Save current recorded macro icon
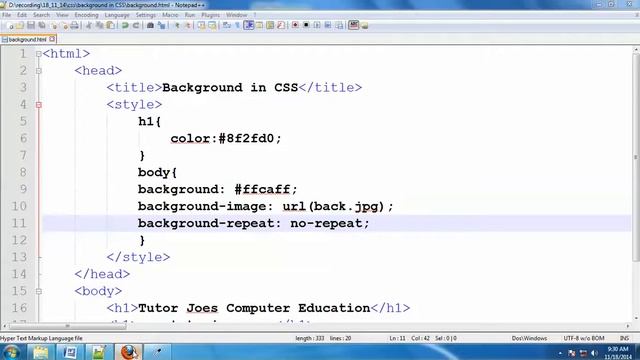This screenshot has width=640, height=360. 339,25
